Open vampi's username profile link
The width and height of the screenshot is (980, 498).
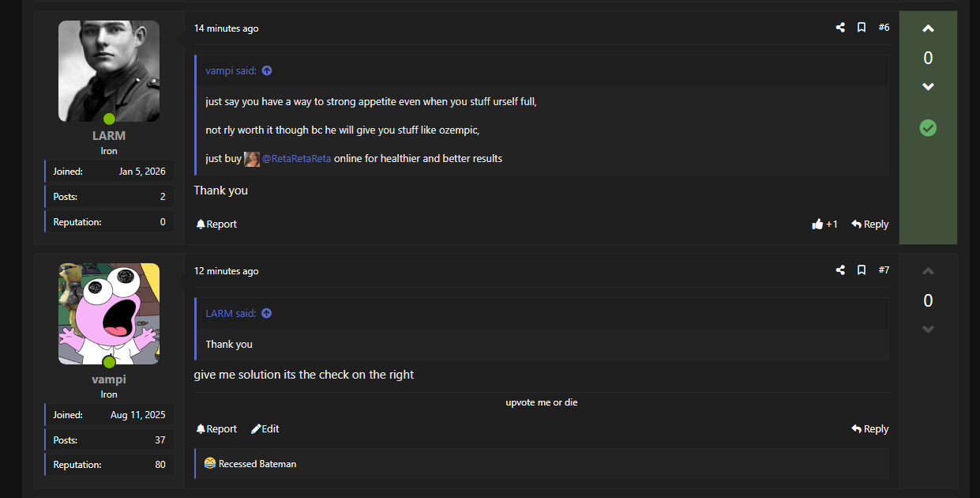[x=109, y=379]
